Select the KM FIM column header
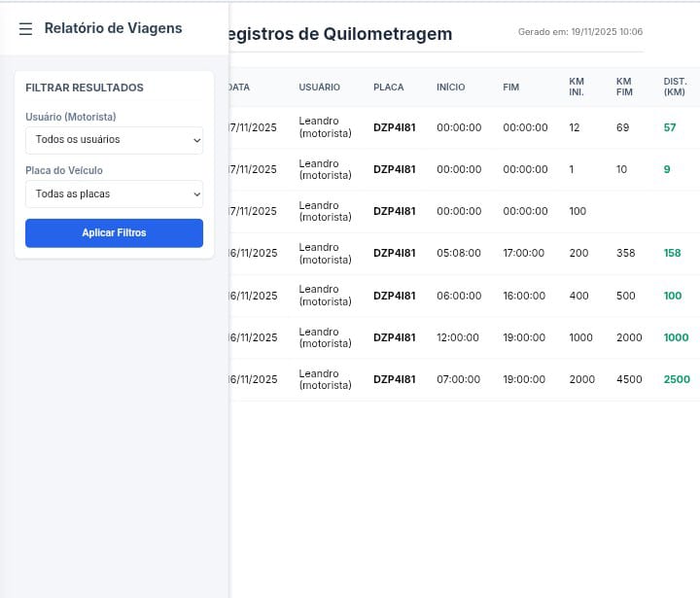 [624, 87]
